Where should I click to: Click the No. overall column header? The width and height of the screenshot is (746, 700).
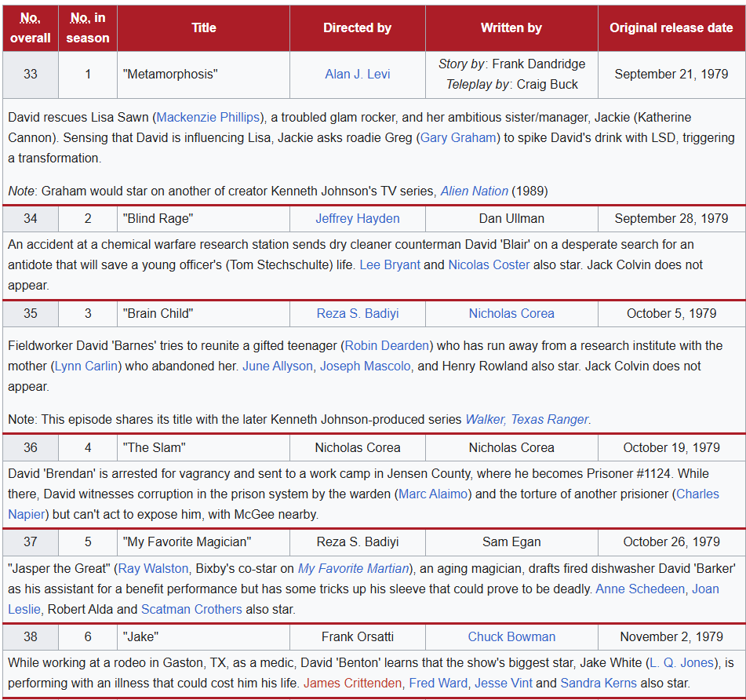[x=31, y=28]
